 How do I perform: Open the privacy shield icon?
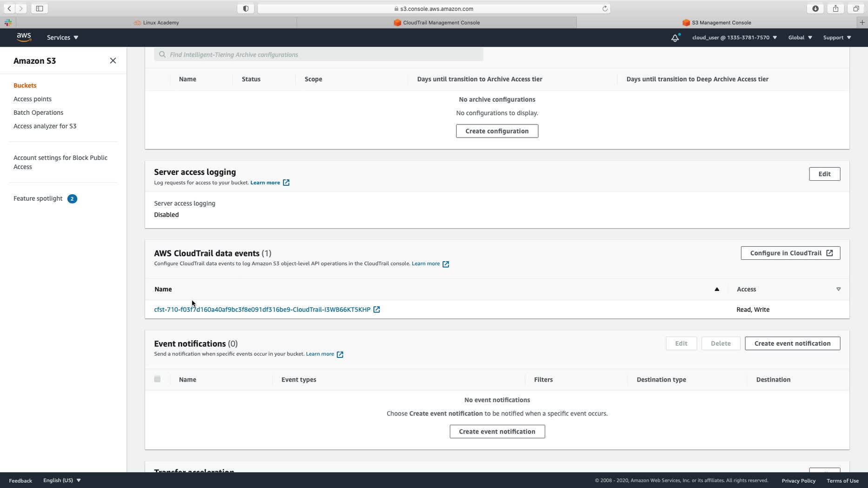[x=246, y=8]
